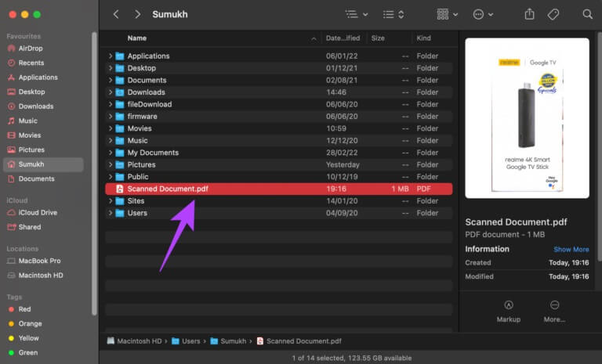Expand the Downloads folder row in list

(x=111, y=92)
